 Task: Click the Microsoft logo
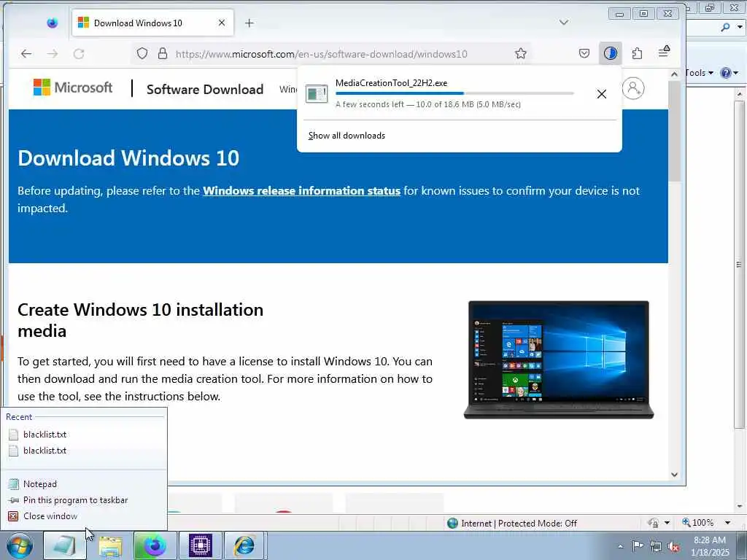[73, 87]
